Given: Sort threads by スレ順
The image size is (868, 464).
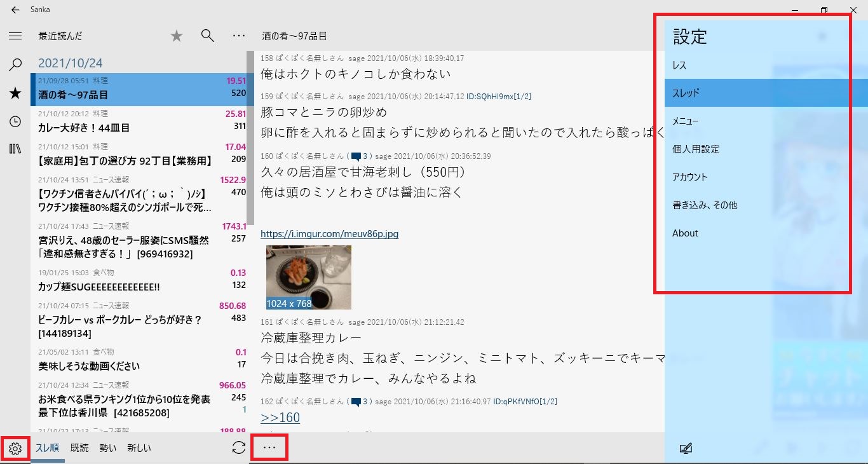Looking at the screenshot, I should click(x=47, y=448).
